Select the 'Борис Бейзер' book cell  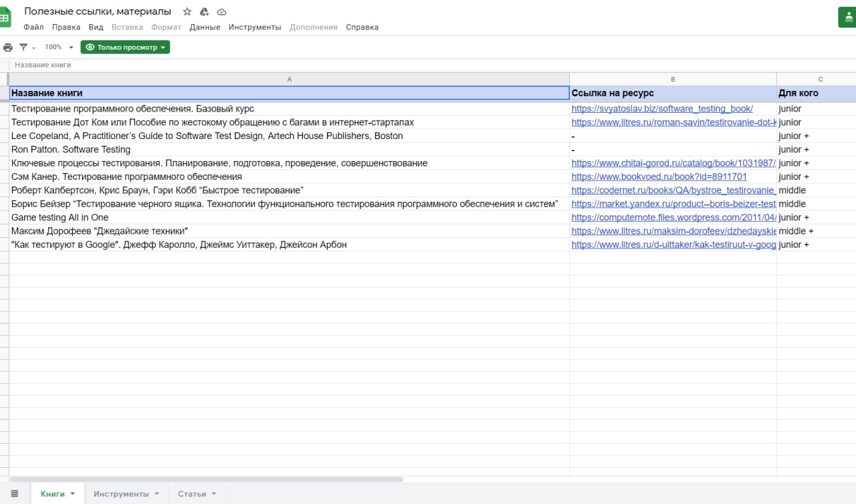point(290,204)
